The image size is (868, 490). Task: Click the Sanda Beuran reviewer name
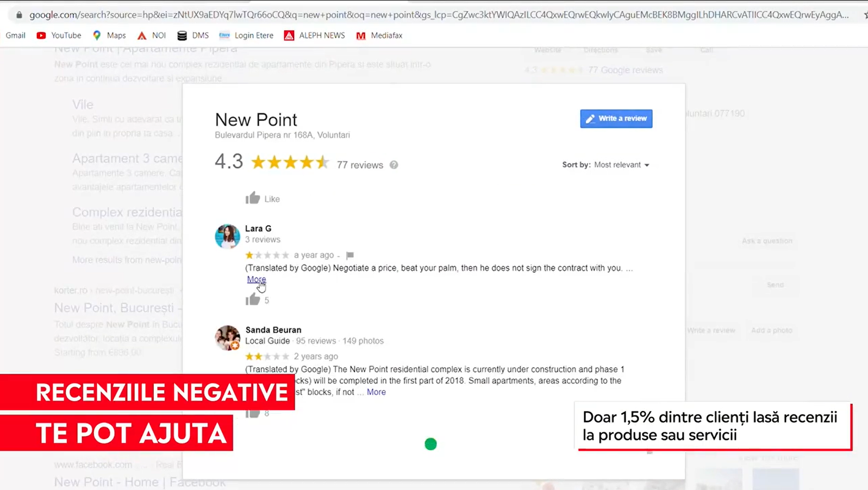click(273, 330)
